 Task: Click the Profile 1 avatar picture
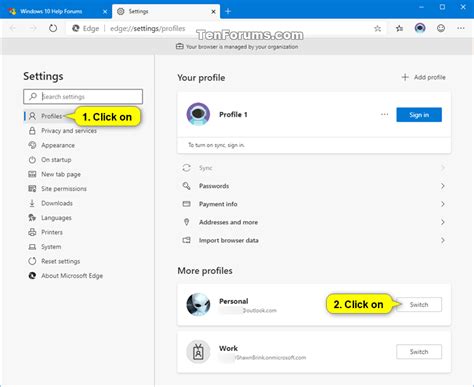coord(198,114)
